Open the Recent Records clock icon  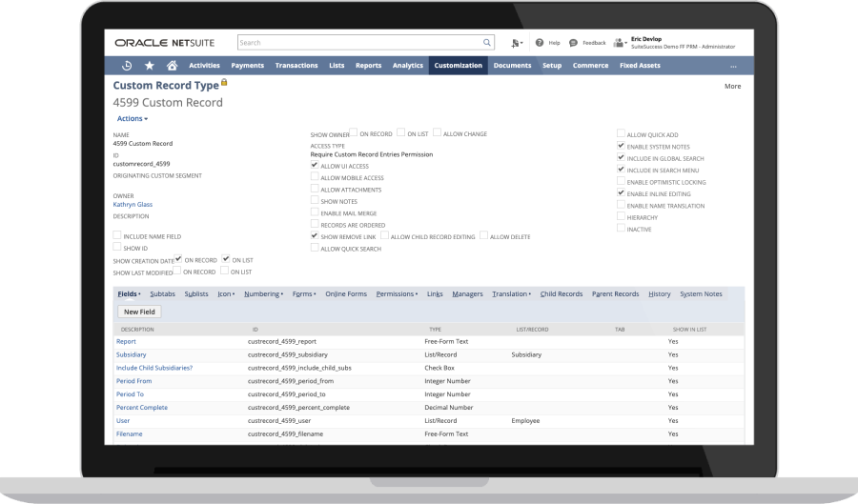pos(128,66)
